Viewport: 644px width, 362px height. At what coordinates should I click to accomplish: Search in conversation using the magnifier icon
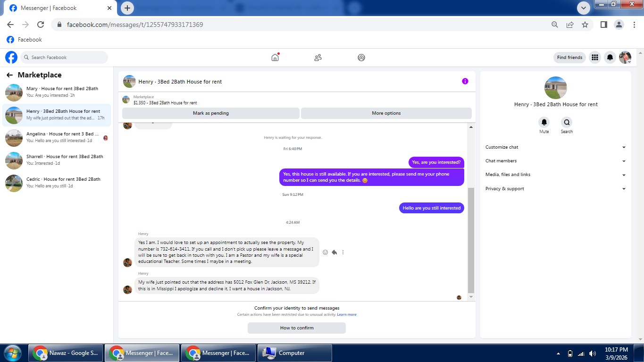(567, 122)
